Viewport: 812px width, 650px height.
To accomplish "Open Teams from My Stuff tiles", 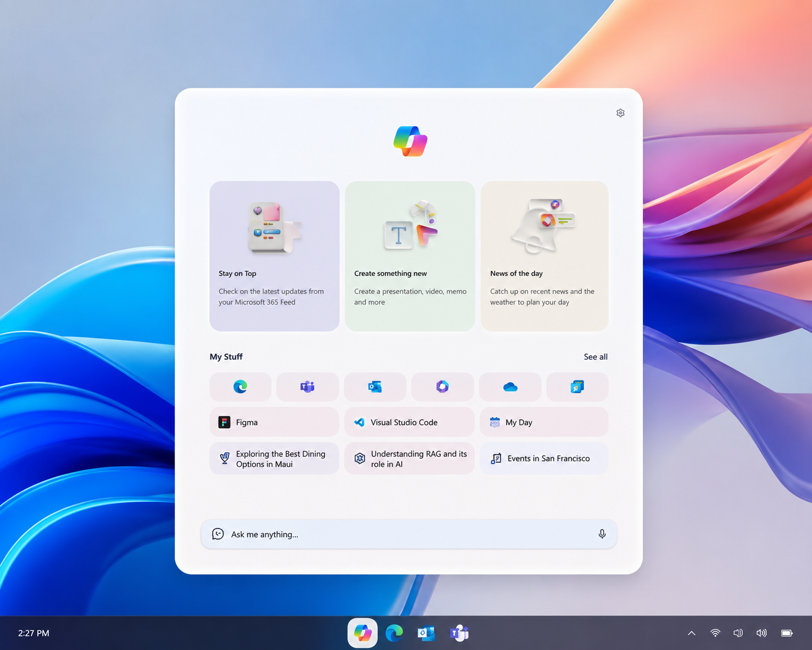I will coord(308,387).
